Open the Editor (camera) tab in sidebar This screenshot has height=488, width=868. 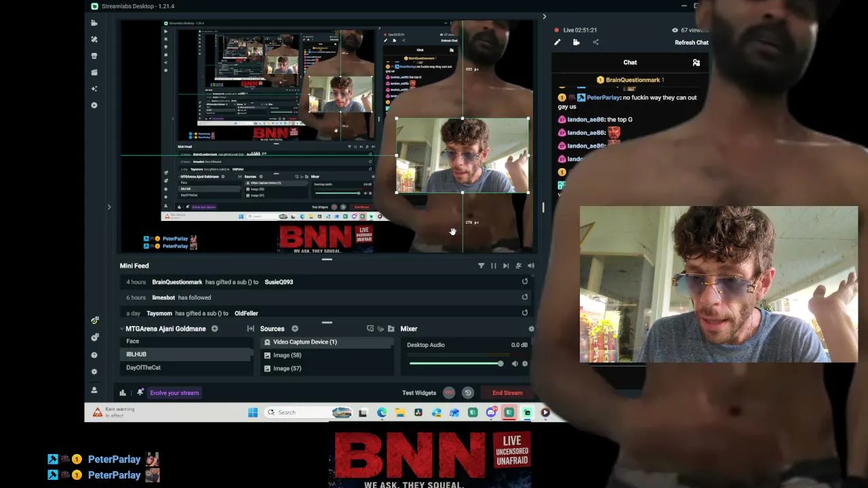coord(94,23)
